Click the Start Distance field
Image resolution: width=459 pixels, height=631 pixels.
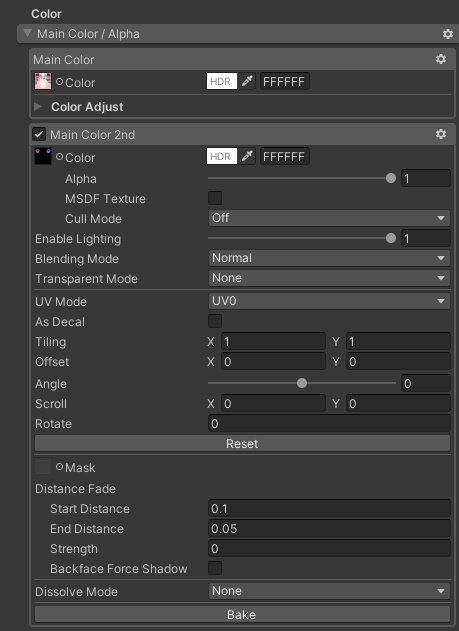(x=329, y=508)
